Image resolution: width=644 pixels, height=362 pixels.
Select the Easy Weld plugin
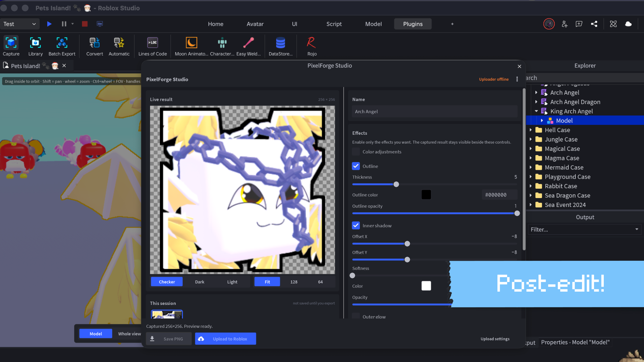249,46
